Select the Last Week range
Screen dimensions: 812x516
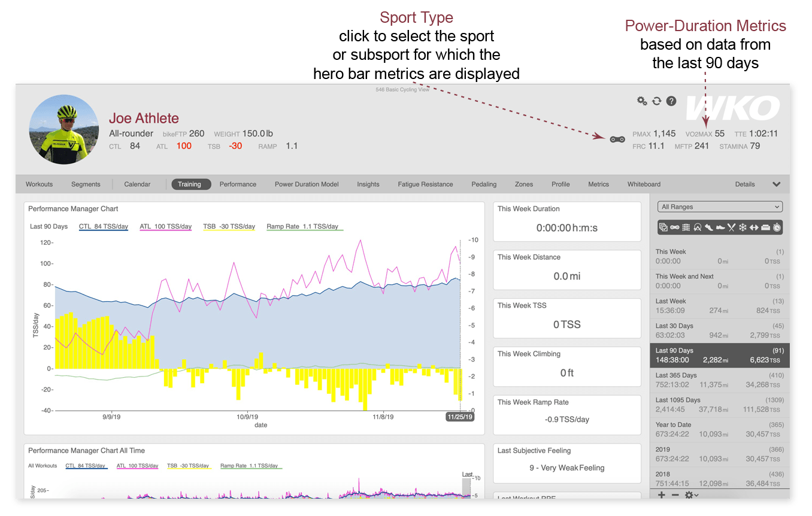tap(719, 306)
